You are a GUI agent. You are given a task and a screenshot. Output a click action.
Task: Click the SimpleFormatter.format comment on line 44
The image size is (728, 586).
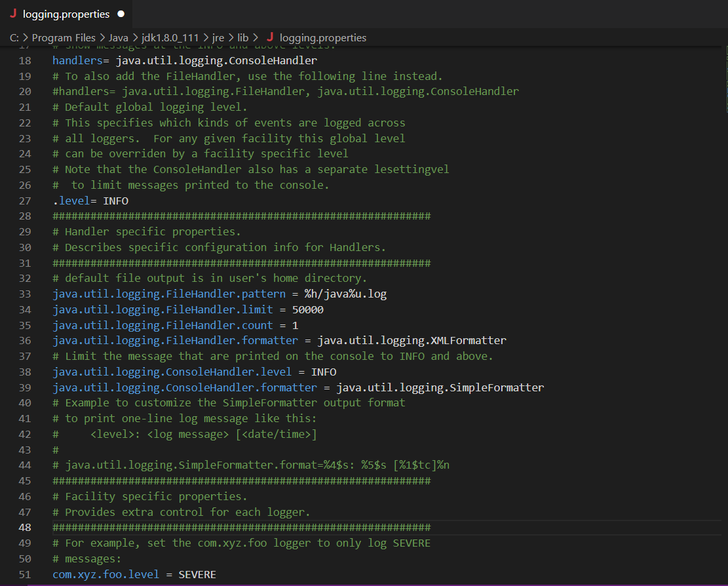[x=251, y=465]
